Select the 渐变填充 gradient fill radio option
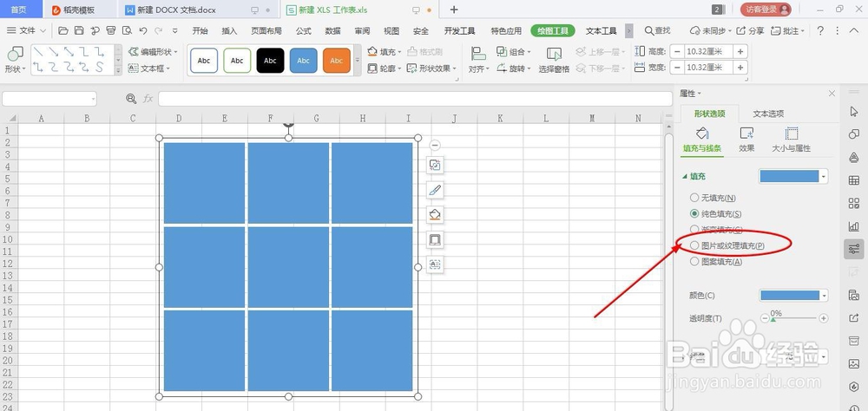868x411 pixels. [694, 229]
